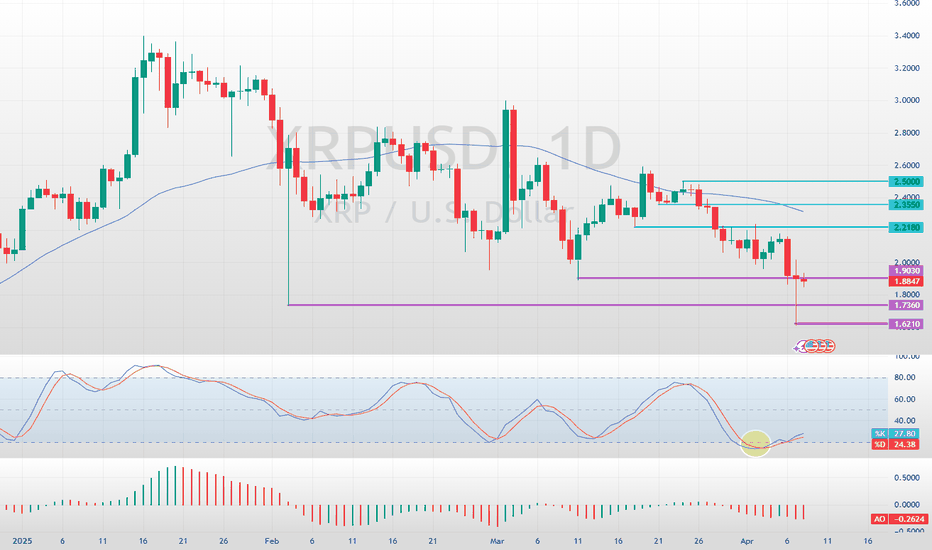Click the yellow highlighted stochastic crossover circle
The image size is (932, 550).
(755, 443)
